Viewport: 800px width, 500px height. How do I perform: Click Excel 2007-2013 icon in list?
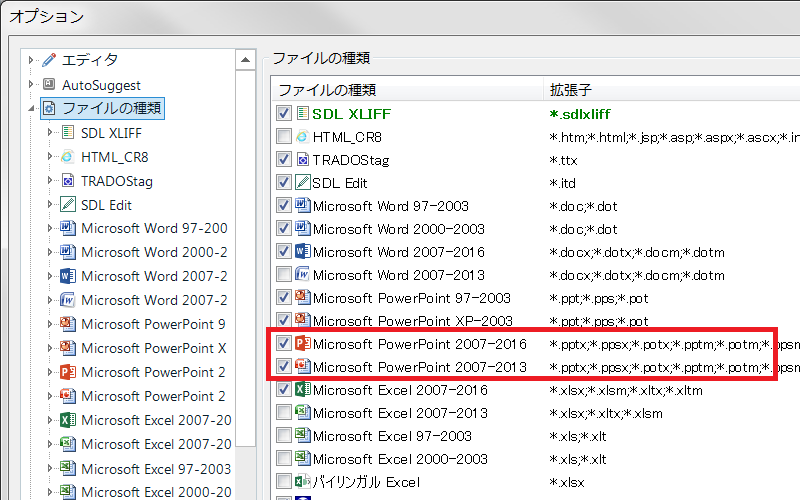[303, 413]
